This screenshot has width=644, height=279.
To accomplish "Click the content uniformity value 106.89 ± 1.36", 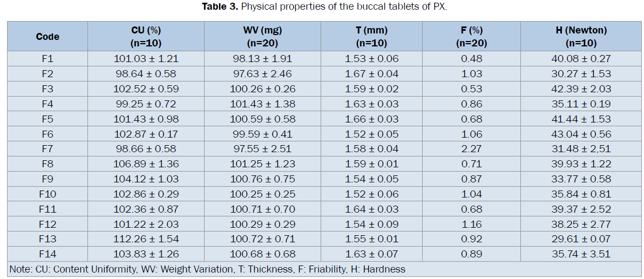I will pyautogui.click(x=146, y=164).
